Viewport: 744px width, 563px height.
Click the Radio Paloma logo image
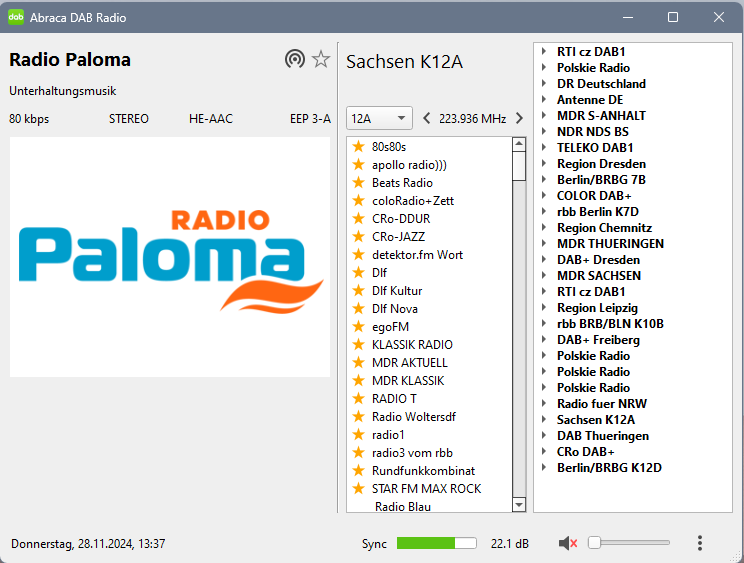(170, 257)
